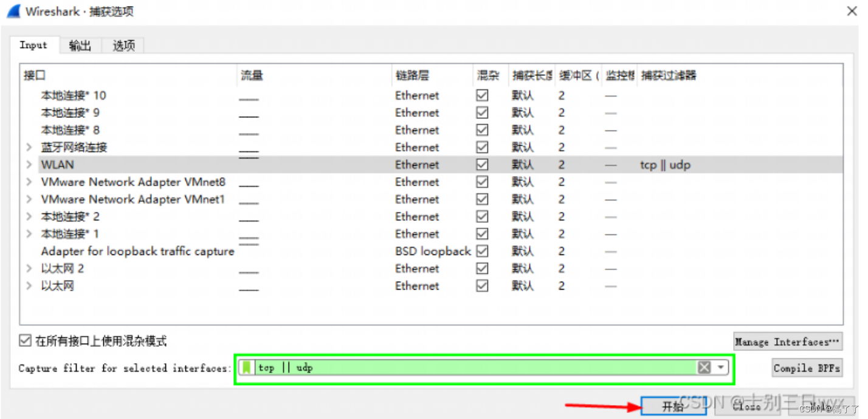Click the WLAN interface name

pyautogui.click(x=58, y=165)
